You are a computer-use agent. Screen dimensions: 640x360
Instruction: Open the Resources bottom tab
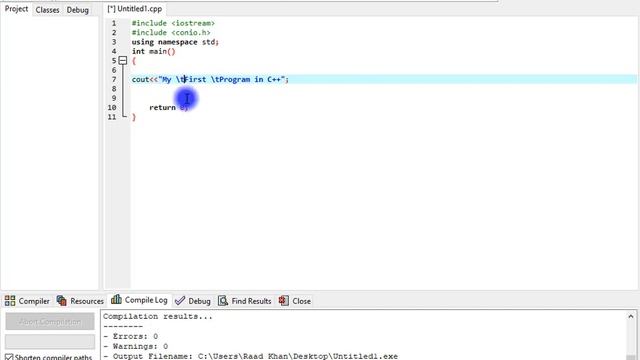coord(87,301)
